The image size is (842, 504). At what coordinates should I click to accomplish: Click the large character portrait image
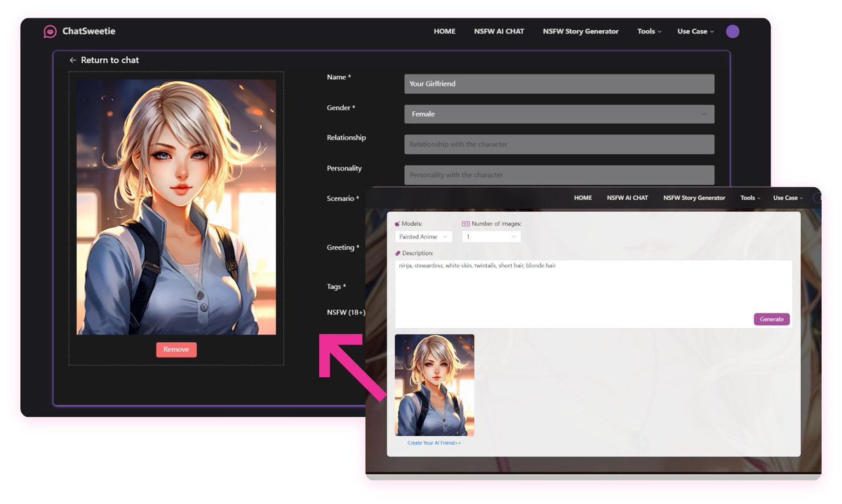point(176,207)
